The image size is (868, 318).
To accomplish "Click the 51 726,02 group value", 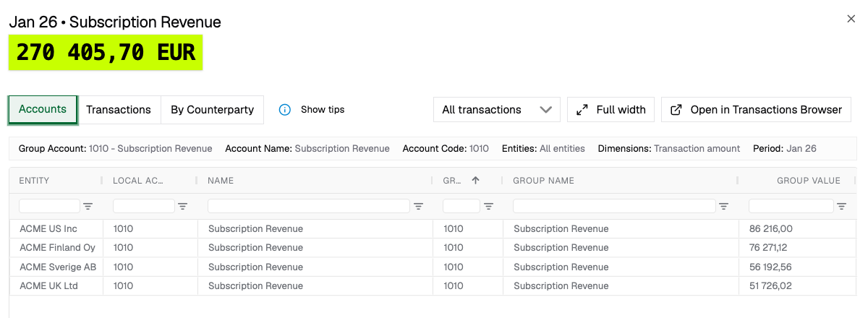I will [770, 285].
